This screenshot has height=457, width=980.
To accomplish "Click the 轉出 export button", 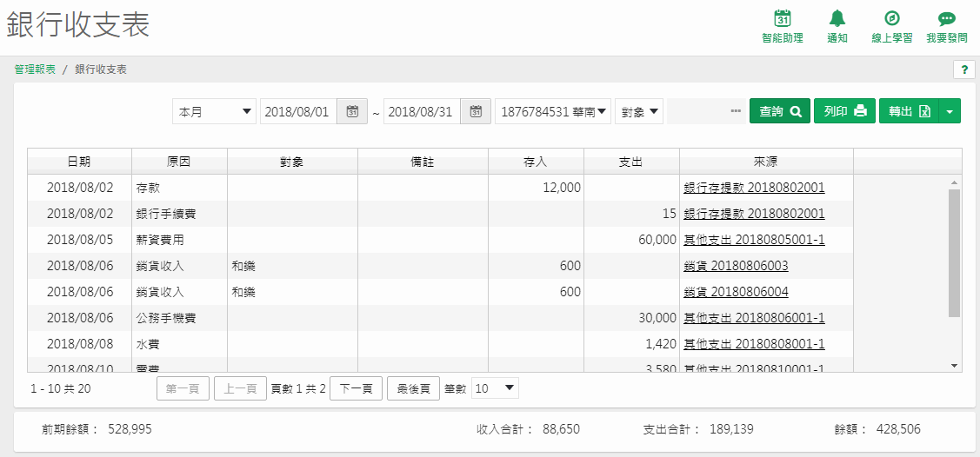I will click(909, 112).
